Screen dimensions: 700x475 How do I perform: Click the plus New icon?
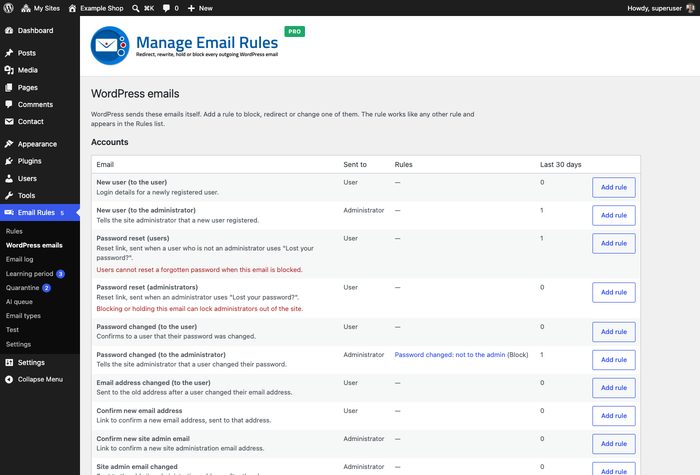point(191,8)
